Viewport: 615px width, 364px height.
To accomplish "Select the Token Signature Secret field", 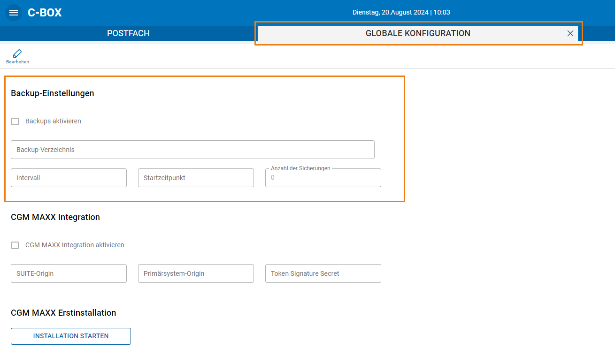I will 323,273.
